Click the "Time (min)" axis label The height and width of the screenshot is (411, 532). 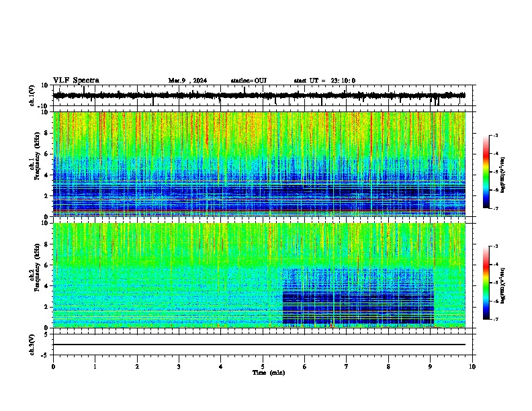pos(269,373)
